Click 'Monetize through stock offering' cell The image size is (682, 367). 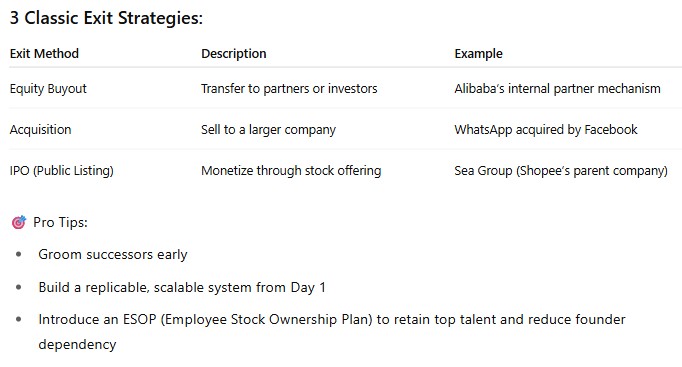(291, 170)
